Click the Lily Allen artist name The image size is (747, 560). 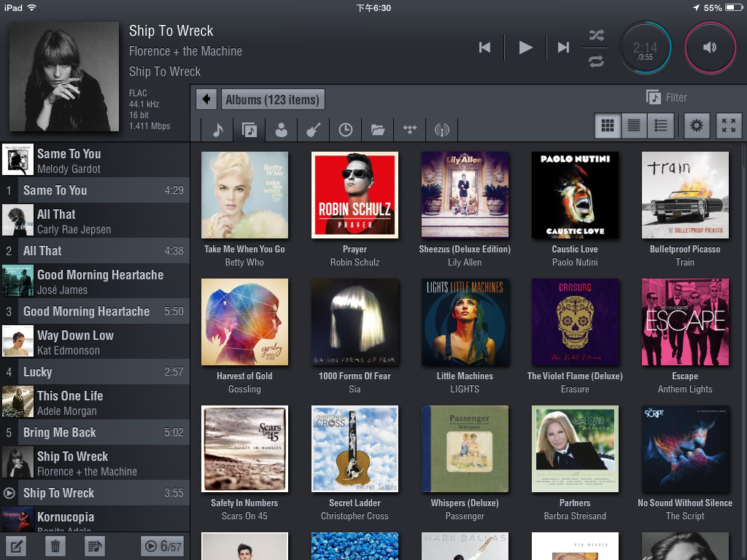(465, 262)
